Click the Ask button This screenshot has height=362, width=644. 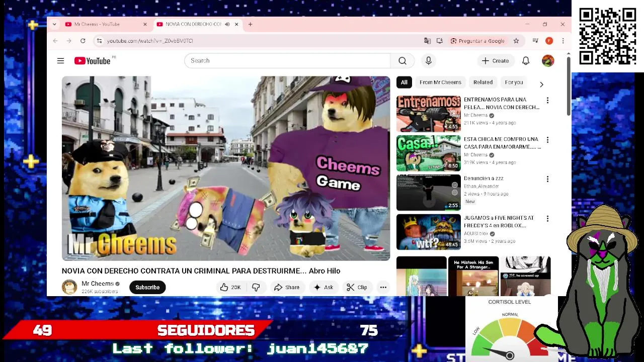click(323, 288)
